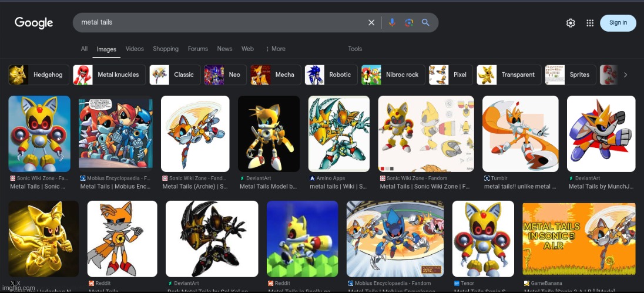Filter images by Metal knuckles chip
Image resolution: width=644 pixels, height=293 pixels.
109,75
